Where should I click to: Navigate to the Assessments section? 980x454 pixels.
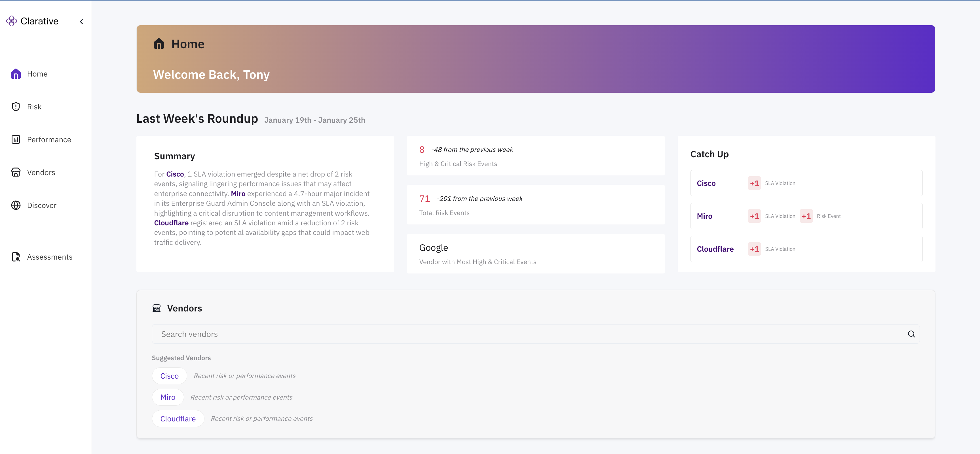pyautogui.click(x=49, y=257)
